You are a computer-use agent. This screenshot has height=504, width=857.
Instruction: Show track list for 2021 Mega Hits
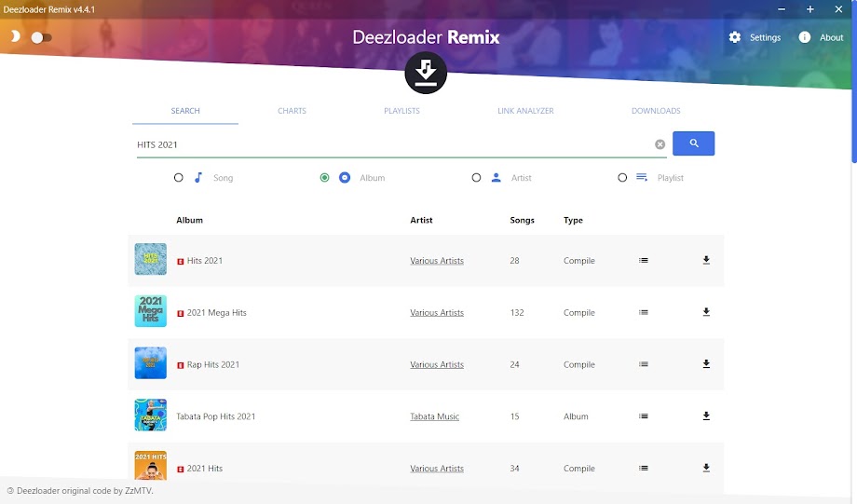tap(644, 313)
